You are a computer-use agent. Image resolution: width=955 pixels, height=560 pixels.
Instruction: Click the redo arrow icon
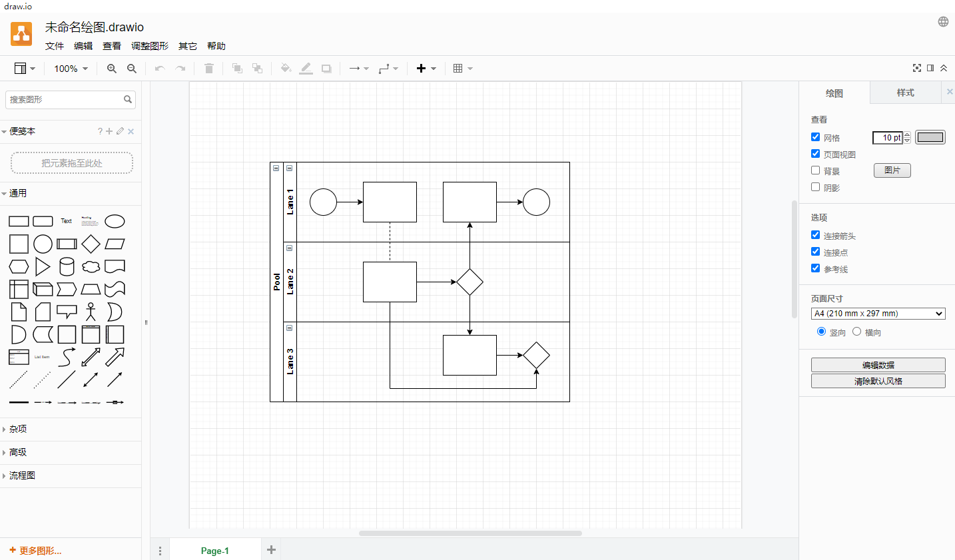click(x=180, y=69)
